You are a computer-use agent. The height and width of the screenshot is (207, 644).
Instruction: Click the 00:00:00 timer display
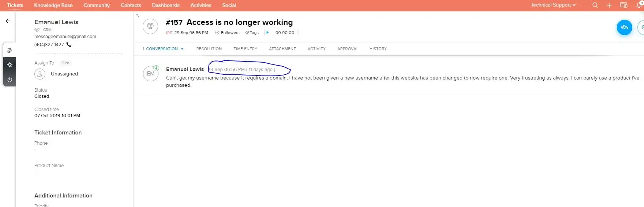[x=285, y=33]
